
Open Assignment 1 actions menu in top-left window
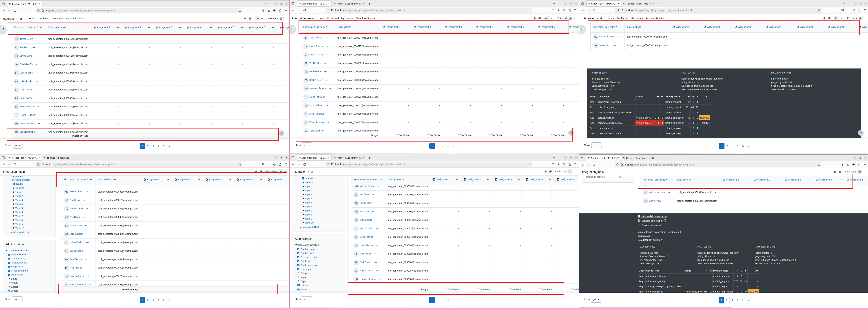(118, 27)
